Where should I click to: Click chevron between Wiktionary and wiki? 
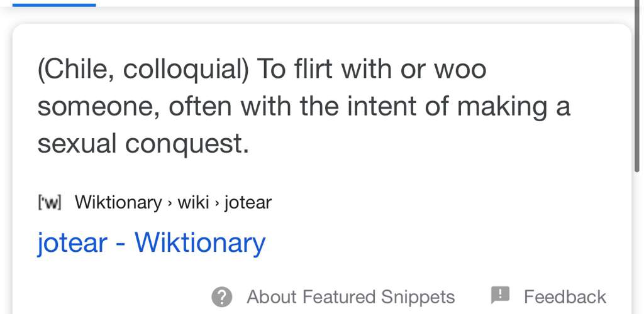tap(170, 203)
